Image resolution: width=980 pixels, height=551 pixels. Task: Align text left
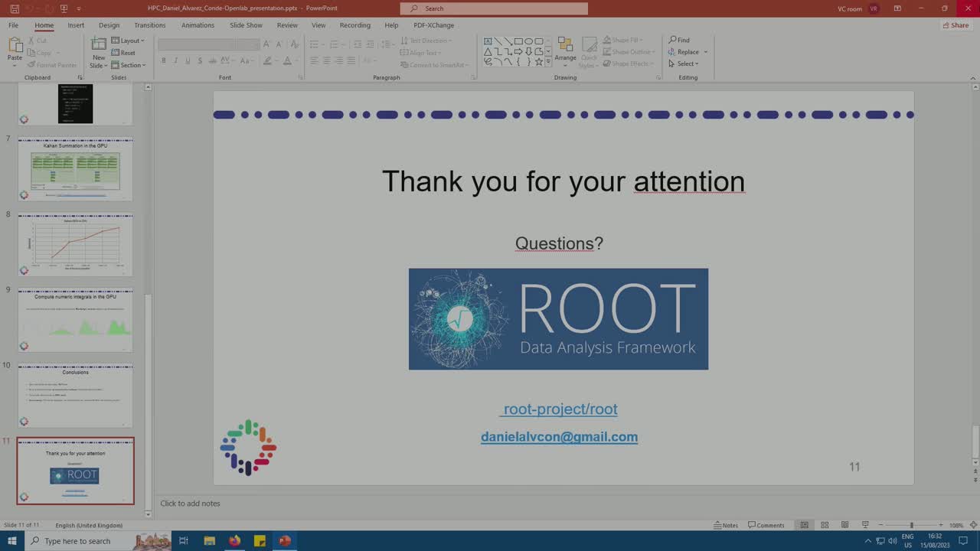314,60
